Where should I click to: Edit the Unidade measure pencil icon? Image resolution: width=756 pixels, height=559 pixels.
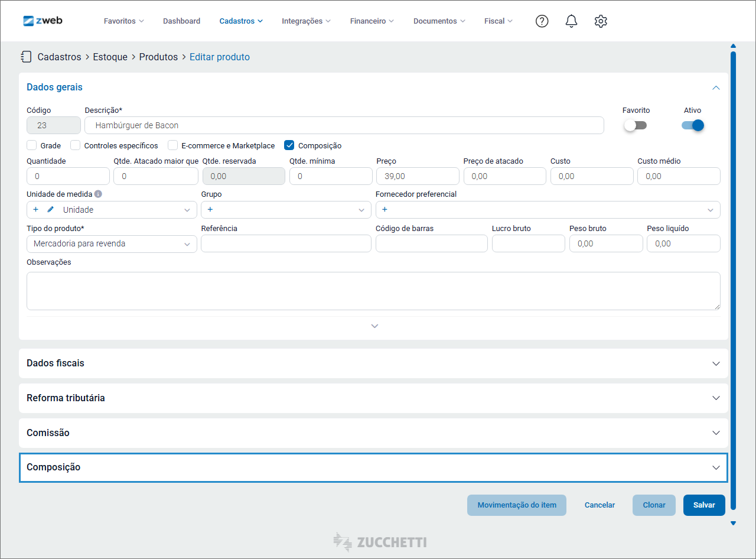pyautogui.click(x=50, y=210)
